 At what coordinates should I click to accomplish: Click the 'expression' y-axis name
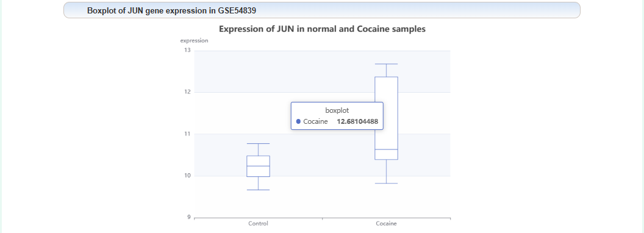pyautogui.click(x=195, y=40)
